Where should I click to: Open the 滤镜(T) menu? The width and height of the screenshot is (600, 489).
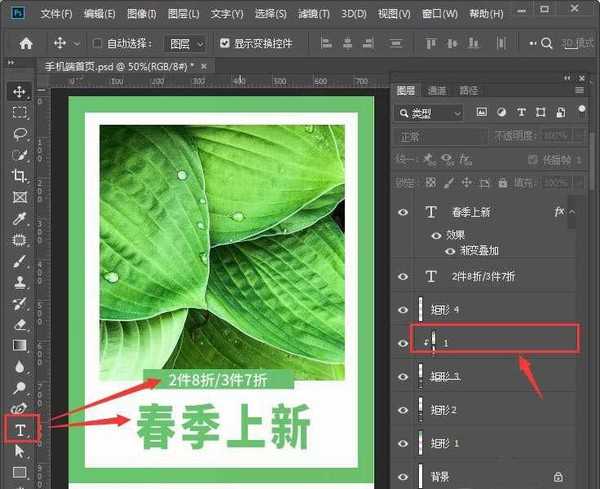point(314,14)
